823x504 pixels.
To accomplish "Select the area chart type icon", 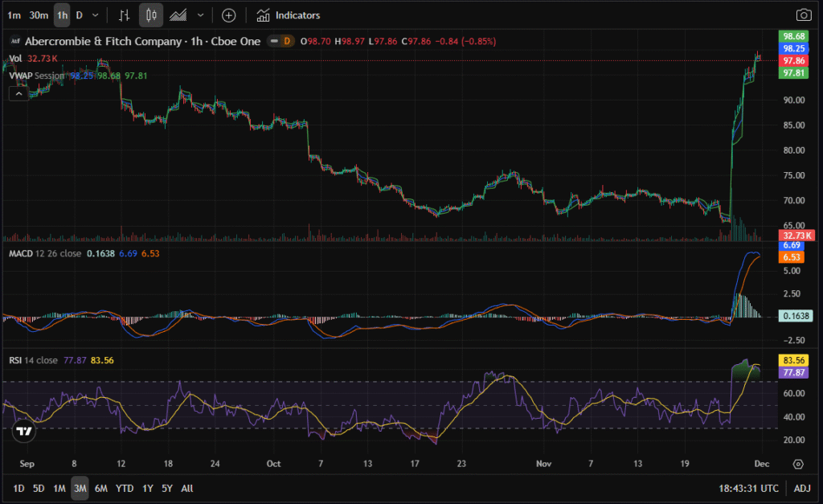I will coord(178,15).
